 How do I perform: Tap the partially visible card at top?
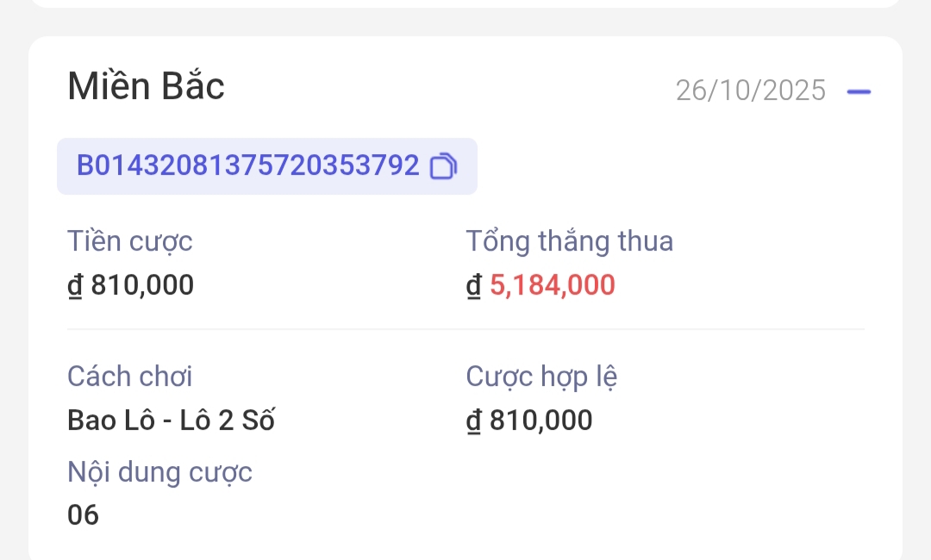coord(465,3)
